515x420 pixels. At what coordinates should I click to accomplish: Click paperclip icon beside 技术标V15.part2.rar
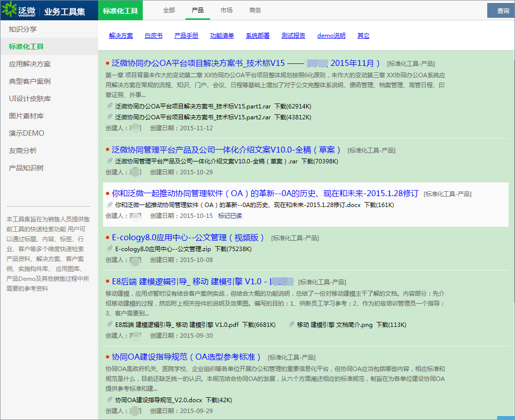click(110, 117)
